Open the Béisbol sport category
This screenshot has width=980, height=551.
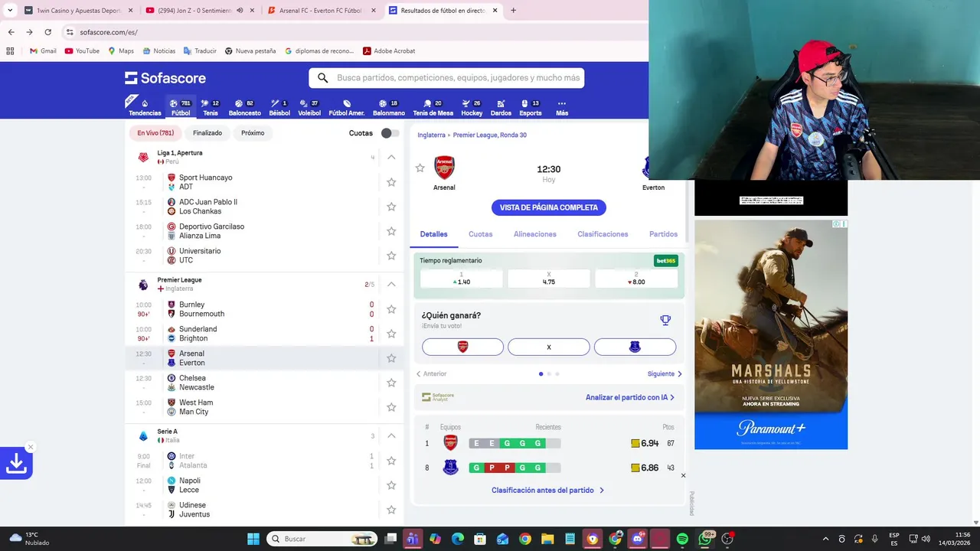(279, 108)
